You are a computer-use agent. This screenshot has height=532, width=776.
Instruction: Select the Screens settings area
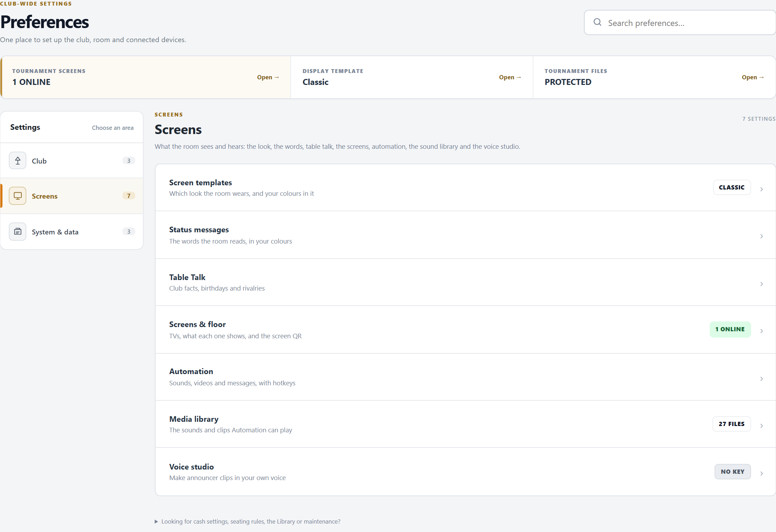click(72, 196)
